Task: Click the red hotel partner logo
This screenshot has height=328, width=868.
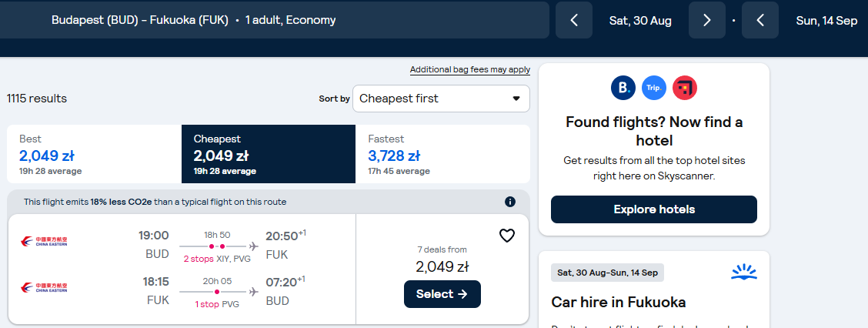Action: pyautogui.click(x=685, y=88)
